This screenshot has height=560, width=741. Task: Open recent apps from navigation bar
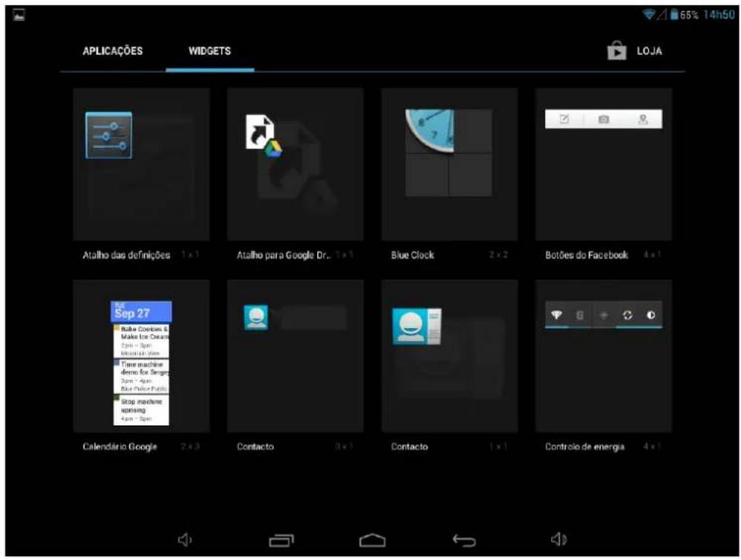(281, 540)
